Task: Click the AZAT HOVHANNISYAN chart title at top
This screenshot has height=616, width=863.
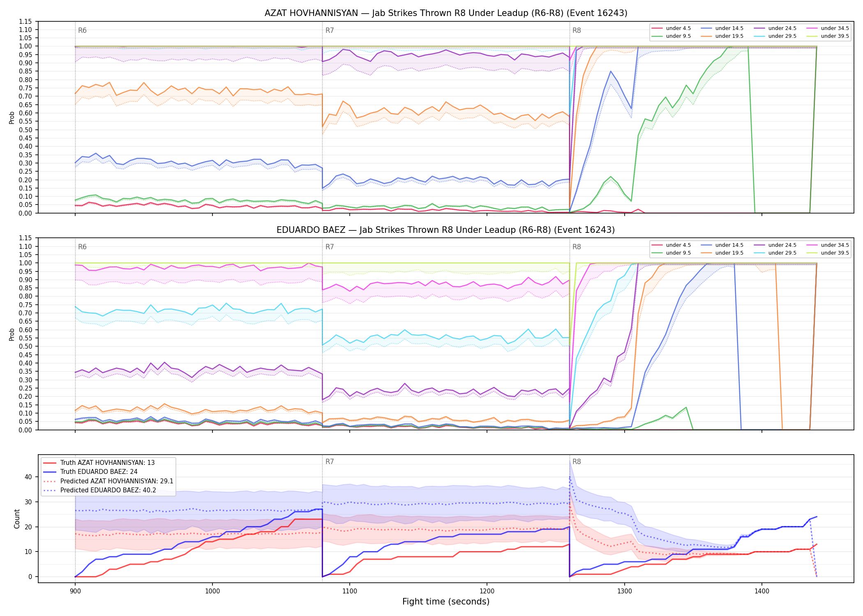Action: [446, 13]
